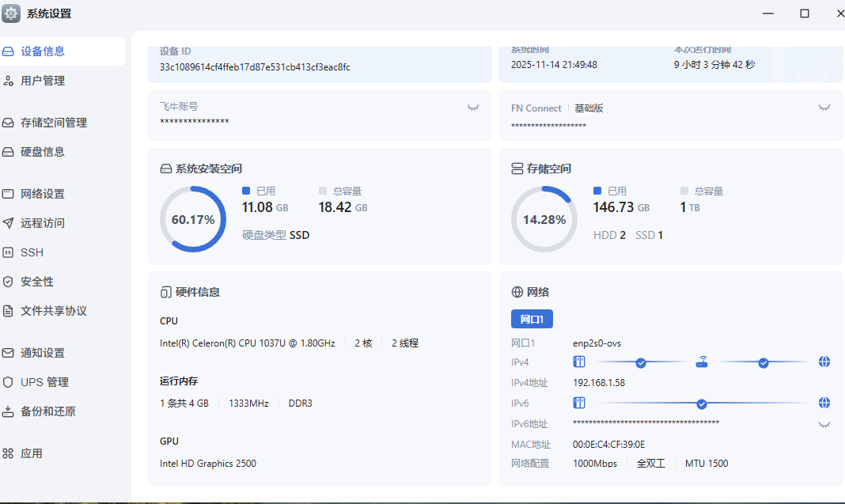Click the 1000Mbps network speed value
The height and width of the screenshot is (504, 845).
pos(595,464)
